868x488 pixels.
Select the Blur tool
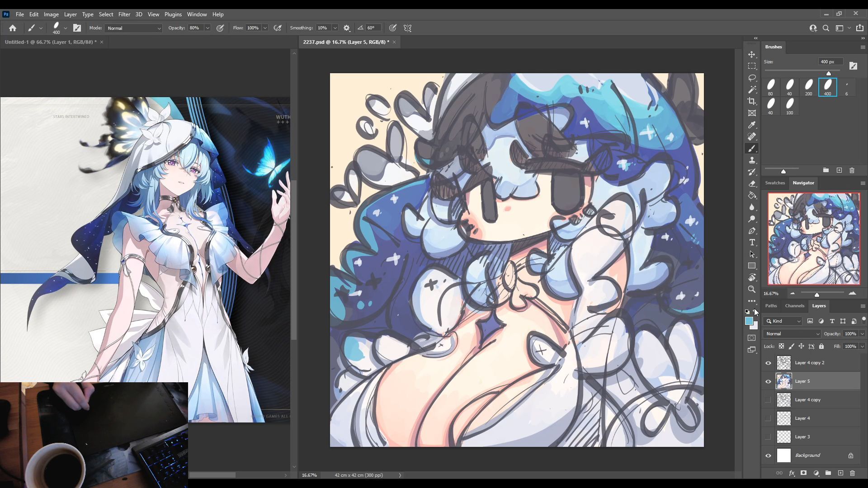(752, 207)
